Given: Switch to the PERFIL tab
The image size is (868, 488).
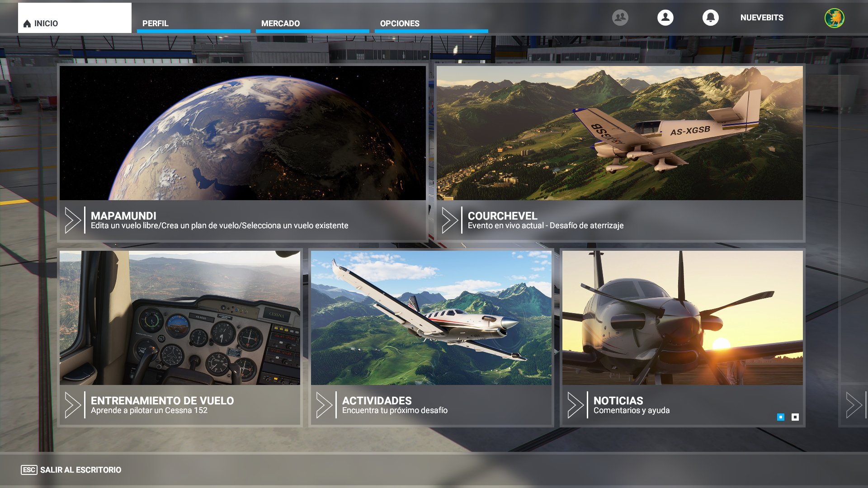Looking at the screenshot, I should [x=155, y=22].
